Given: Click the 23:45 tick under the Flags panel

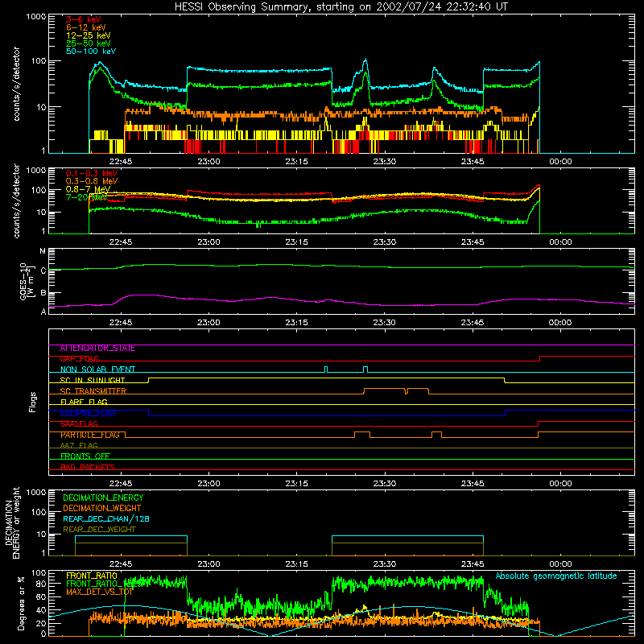Looking at the screenshot, I should tap(473, 484).
